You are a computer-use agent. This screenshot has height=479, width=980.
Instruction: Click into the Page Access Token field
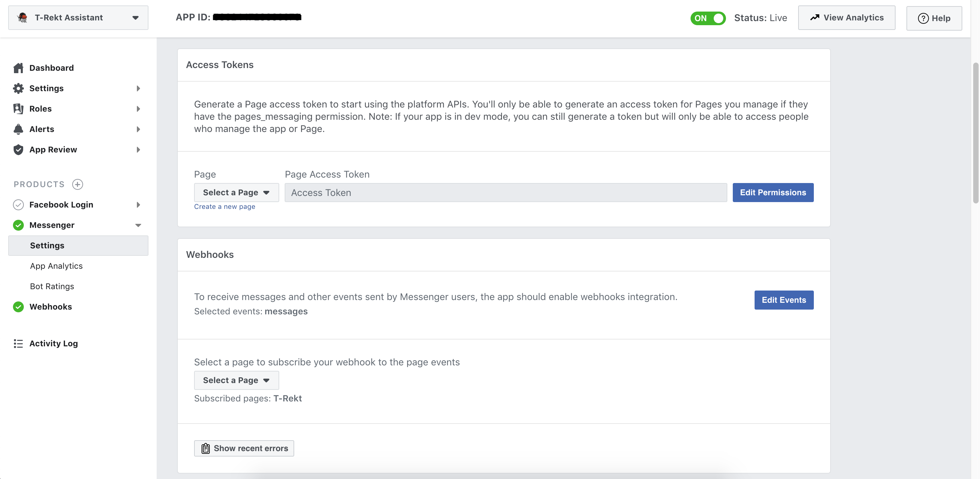(x=506, y=192)
